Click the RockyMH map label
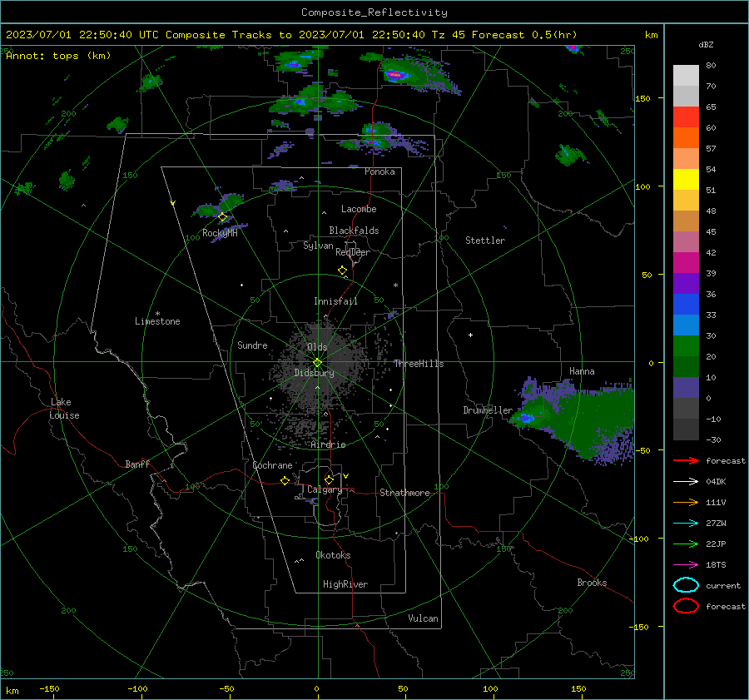The height and width of the screenshot is (700, 749). click(x=220, y=233)
